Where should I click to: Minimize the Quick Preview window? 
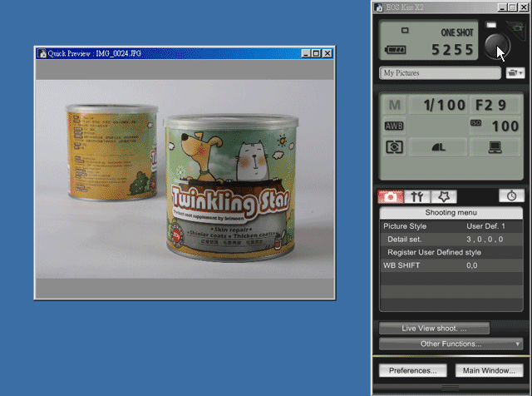tap(306, 53)
